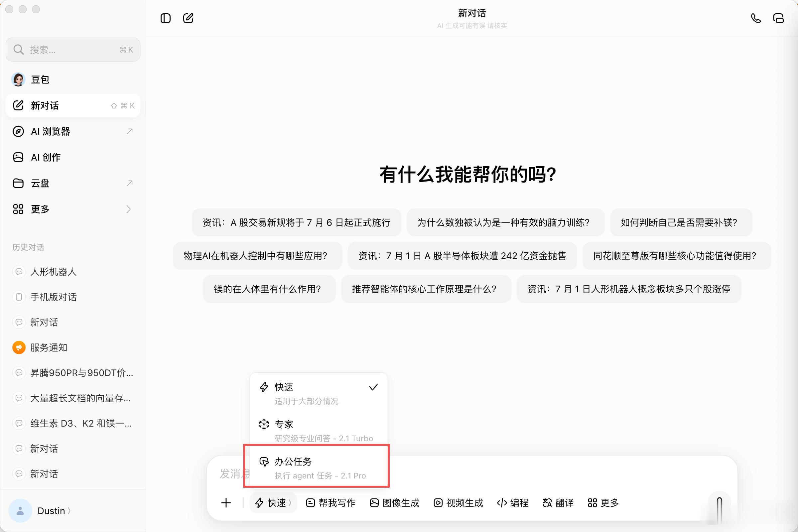The width and height of the screenshot is (798, 532).
Task: Open the 快速 mode dropdown in toolbar
Action: tap(273, 503)
